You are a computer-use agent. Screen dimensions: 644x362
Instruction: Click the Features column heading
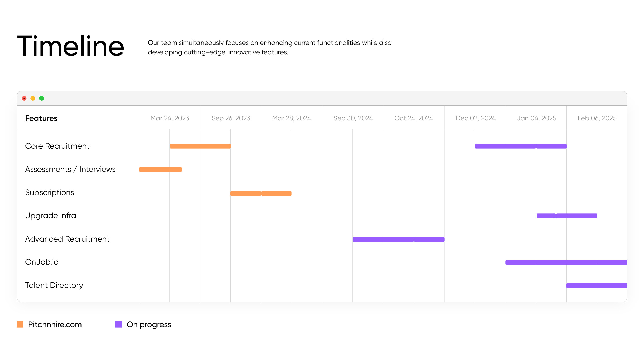(x=41, y=118)
